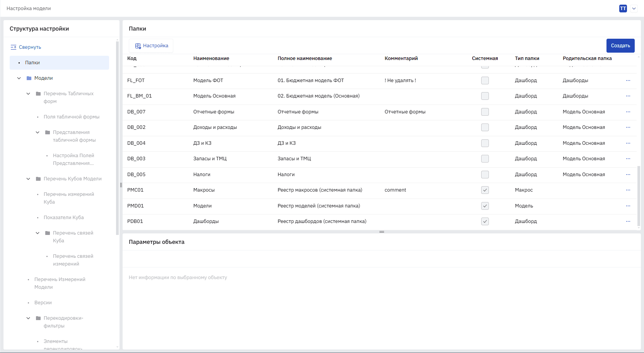Click the Перечень Табличных форм folder icon
The height and width of the screenshot is (353, 644).
click(38, 94)
